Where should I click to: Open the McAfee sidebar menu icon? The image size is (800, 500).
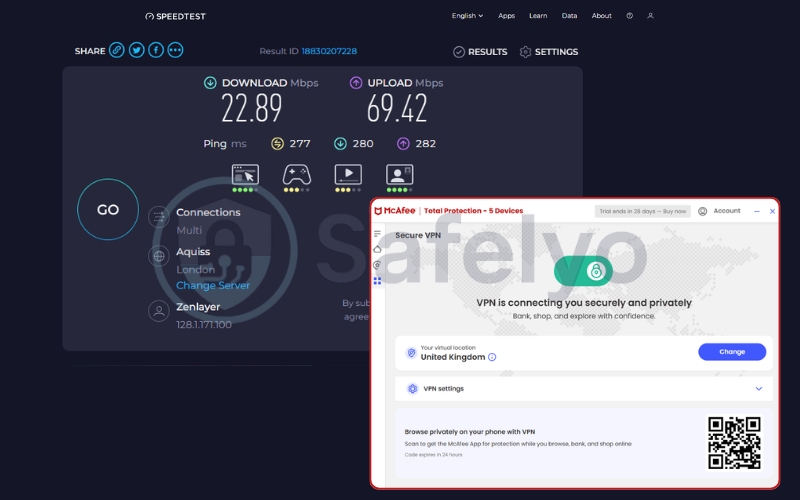(377, 234)
